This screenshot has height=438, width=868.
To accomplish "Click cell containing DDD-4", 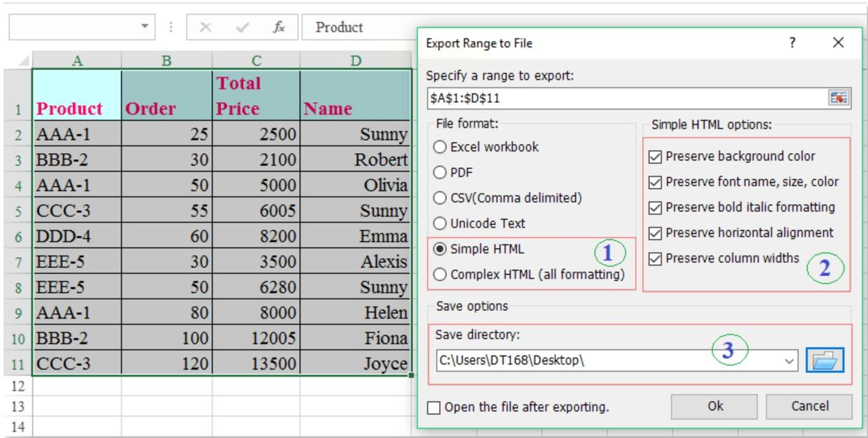I will pyautogui.click(x=77, y=236).
